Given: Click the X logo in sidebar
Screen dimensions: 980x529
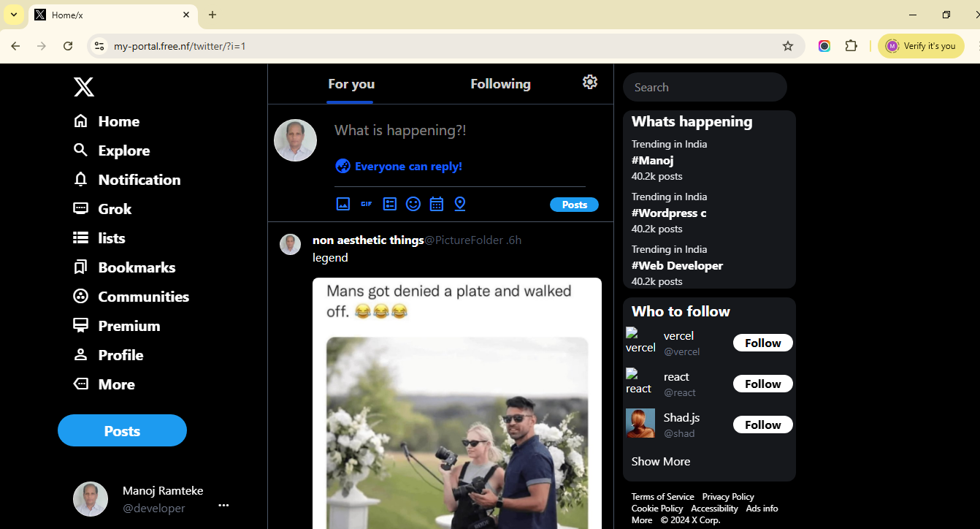Looking at the screenshot, I should [84, 88].
